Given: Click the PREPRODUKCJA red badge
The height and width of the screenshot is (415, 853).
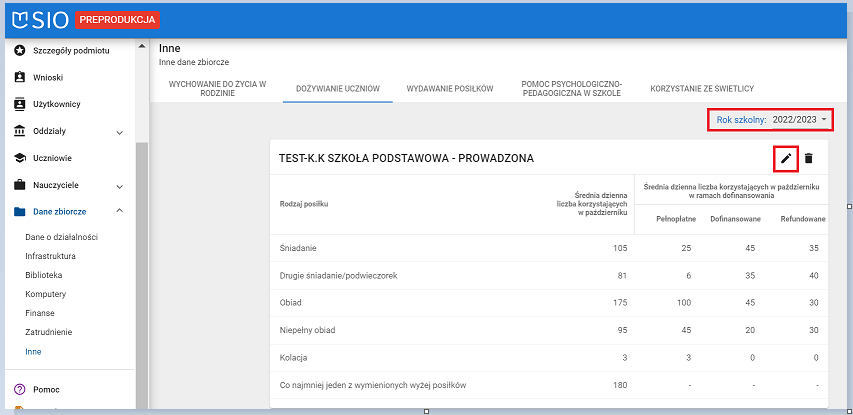Looking at the screenshot, I should tap(118, 20).
